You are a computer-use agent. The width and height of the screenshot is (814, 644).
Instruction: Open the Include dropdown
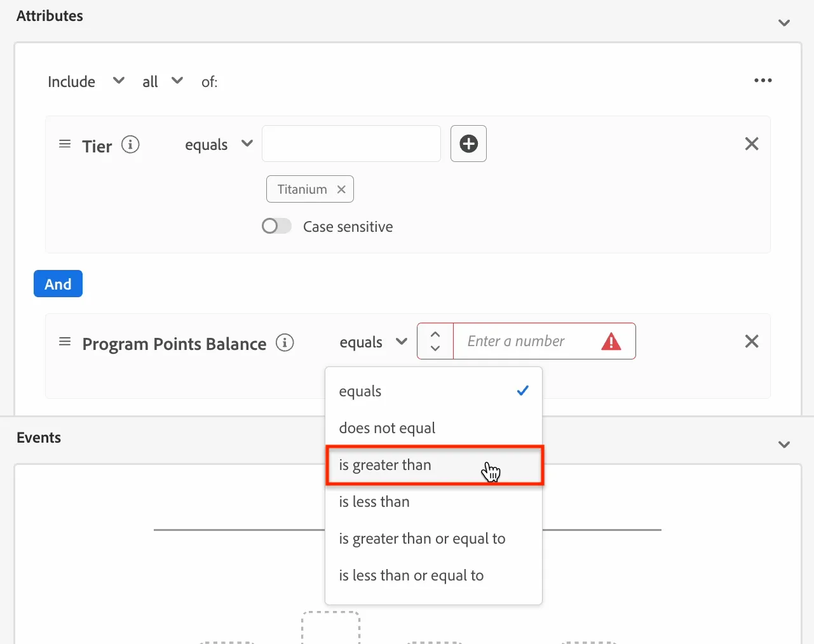[86, 81]
